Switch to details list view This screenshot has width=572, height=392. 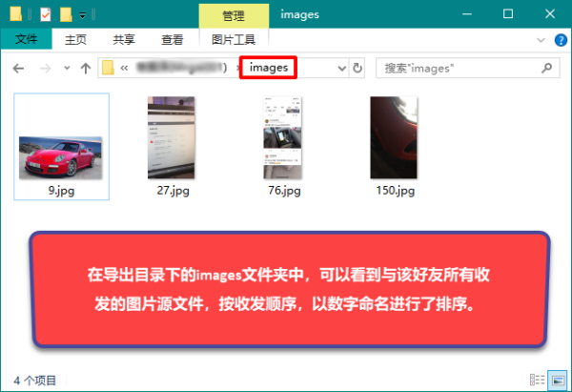point(538,379)
